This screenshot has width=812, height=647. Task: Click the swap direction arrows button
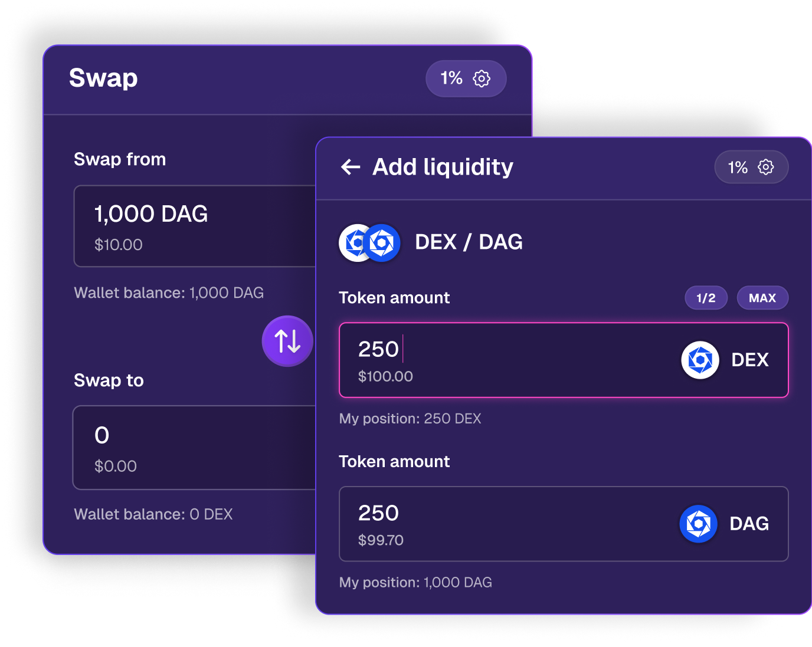coord(287,341)
